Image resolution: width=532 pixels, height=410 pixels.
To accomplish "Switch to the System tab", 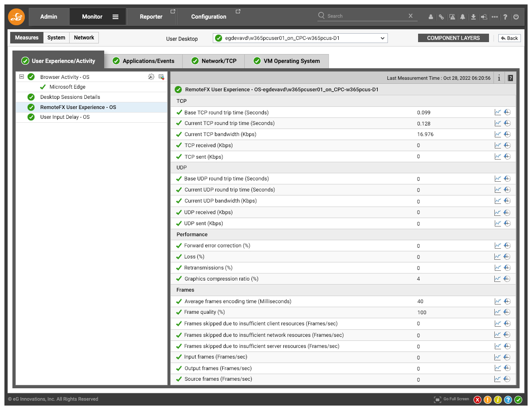I will point(56,38).
